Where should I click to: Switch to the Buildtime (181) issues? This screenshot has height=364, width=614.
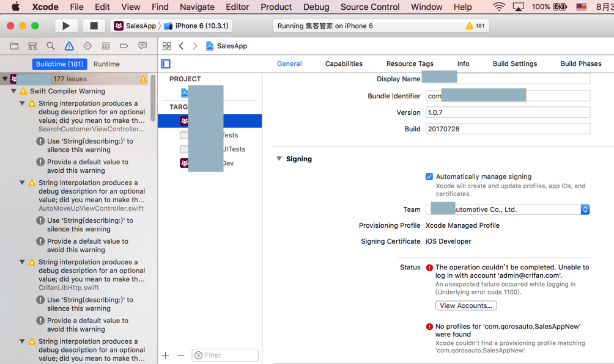point(59,64)
